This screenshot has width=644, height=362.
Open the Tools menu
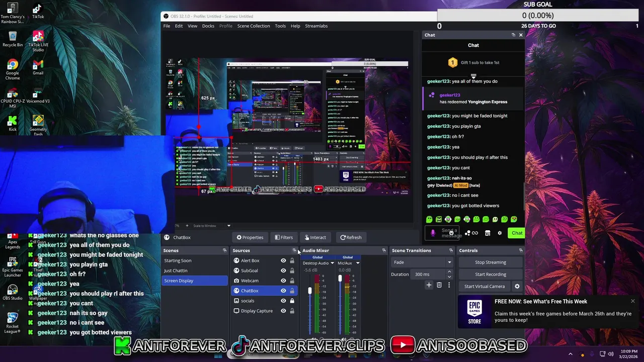280,26
